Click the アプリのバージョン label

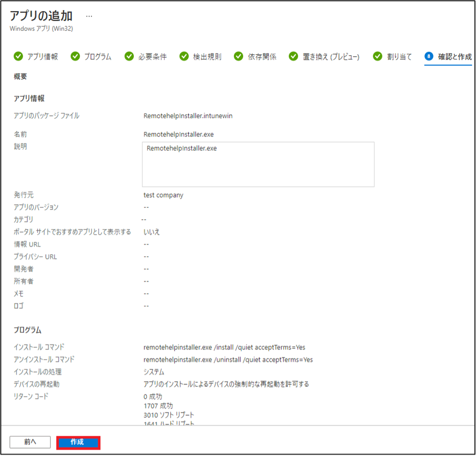[36, 207]
